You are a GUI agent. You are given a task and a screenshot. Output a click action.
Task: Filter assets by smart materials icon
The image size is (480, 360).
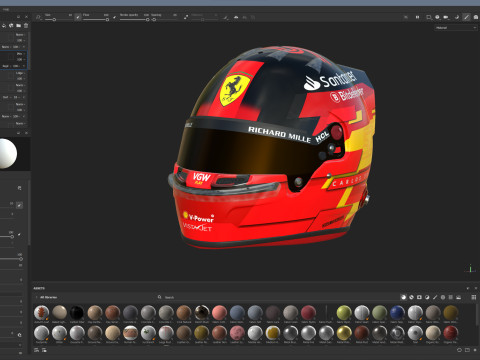pyautogui.click(x=411, y=297)
